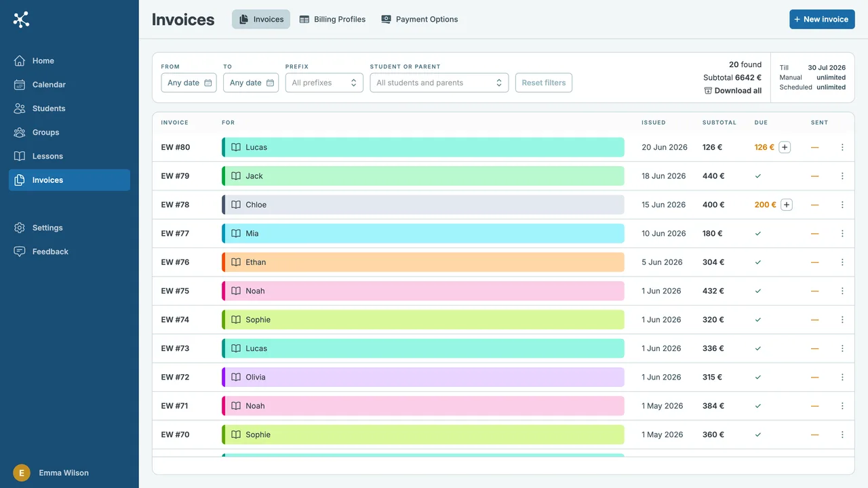The image size is (868, 488).
Task: Select Invoices item in sidebar
Action: [69, 180]
